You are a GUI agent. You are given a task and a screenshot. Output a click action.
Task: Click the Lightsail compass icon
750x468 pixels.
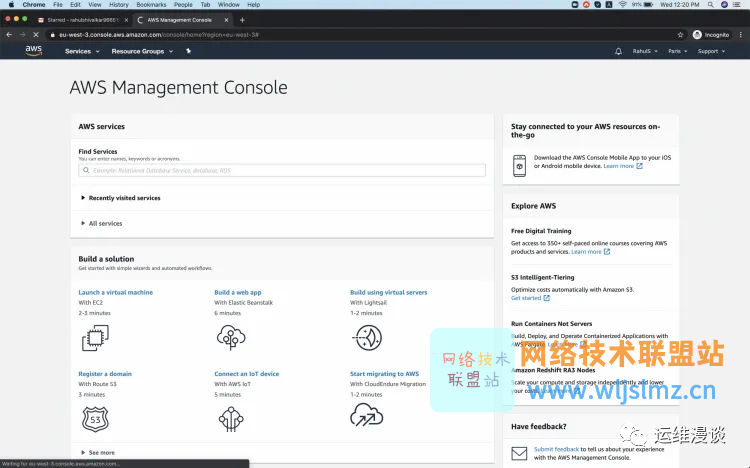pos(367,338)
